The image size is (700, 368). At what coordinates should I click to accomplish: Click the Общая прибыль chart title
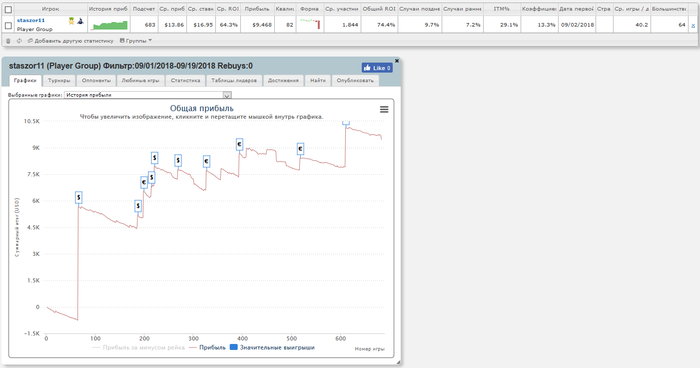pyautogui.click(x=201, y=108)
